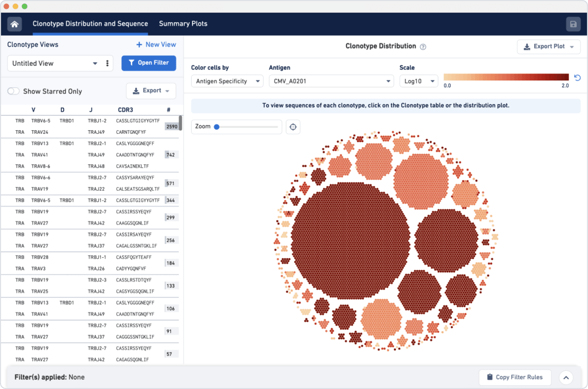The height and width of the screenshot is (389, 588).
Task: Click the home icon in top bar
Action: pyautogui.click(x=14, y=24)
